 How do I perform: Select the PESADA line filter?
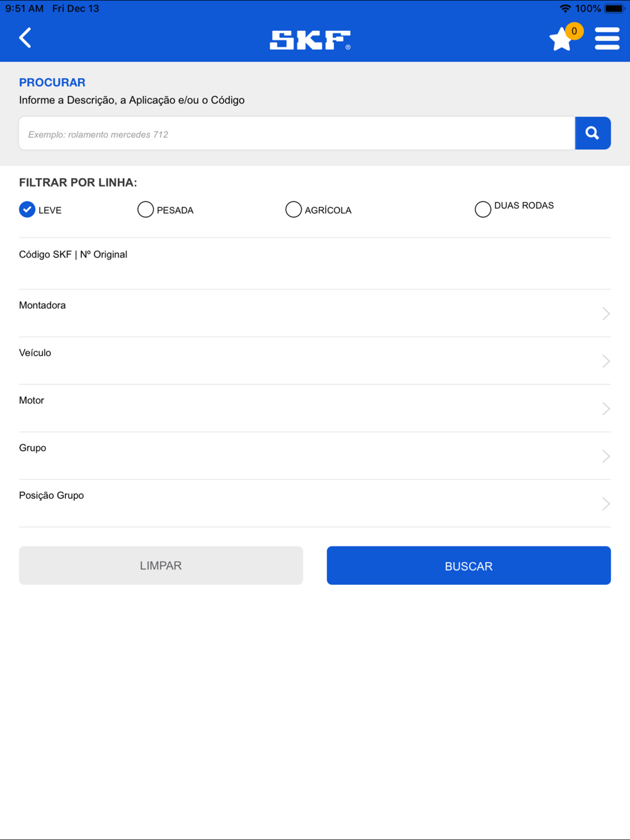146,210
